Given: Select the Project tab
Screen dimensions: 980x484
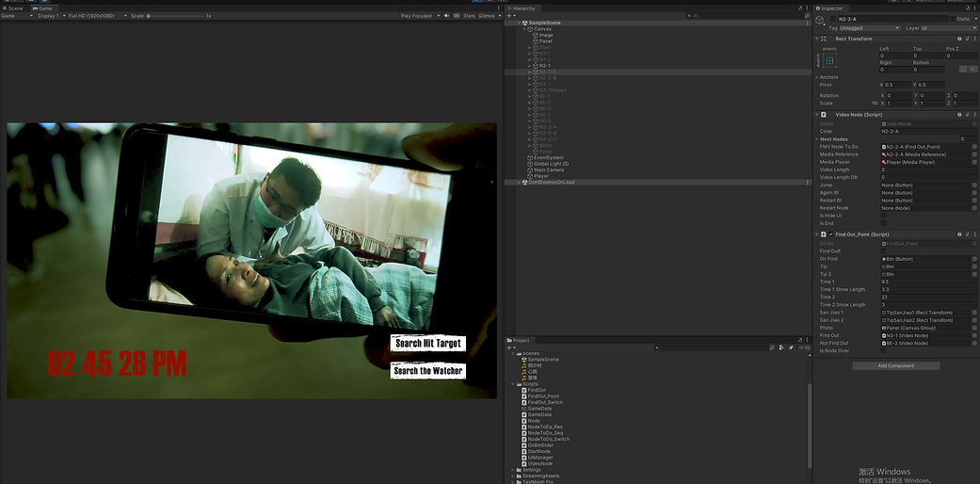Looking at the screenshot, I should tap(518, 340).
